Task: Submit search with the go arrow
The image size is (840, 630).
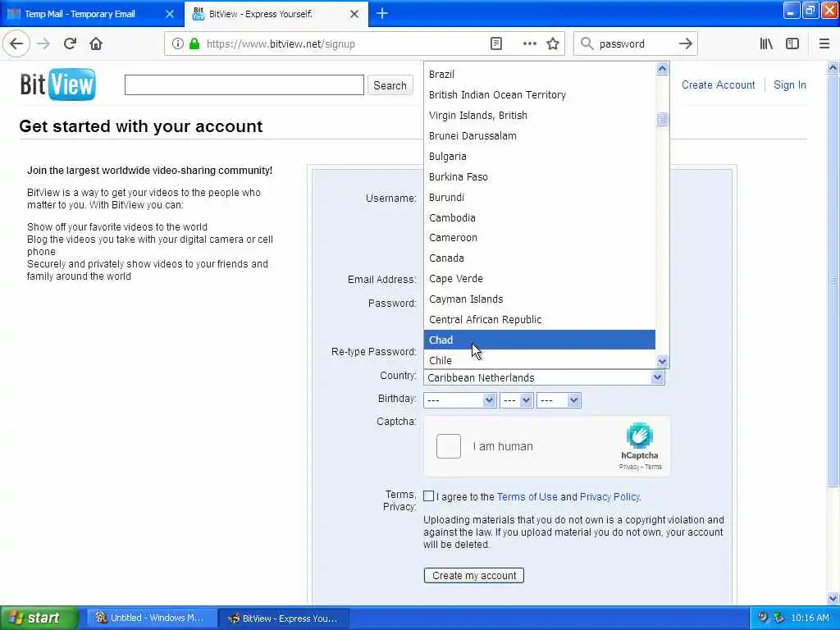Action: 685,44
